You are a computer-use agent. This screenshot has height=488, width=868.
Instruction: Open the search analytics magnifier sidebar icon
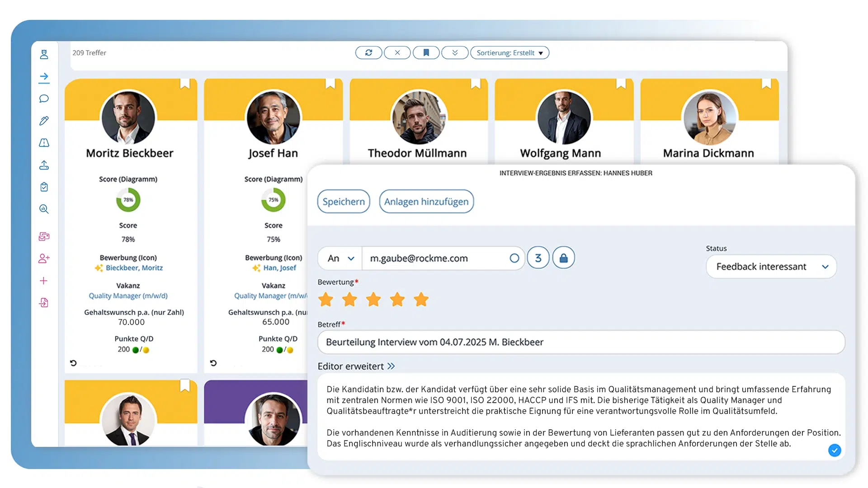click(44, 209)
